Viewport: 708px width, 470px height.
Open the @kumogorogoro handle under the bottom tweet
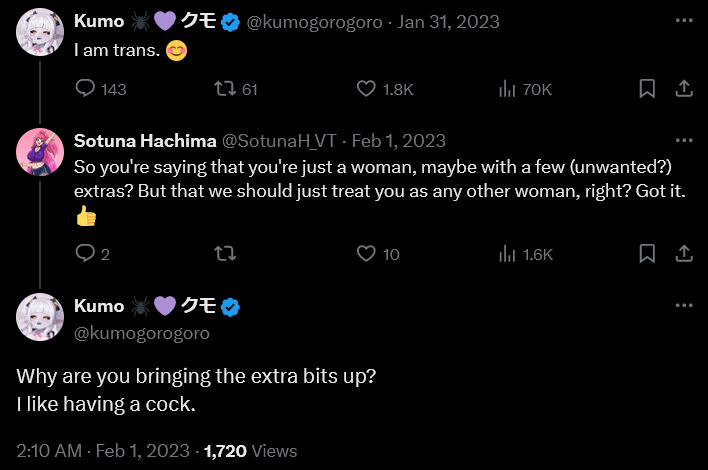point(142,333)
